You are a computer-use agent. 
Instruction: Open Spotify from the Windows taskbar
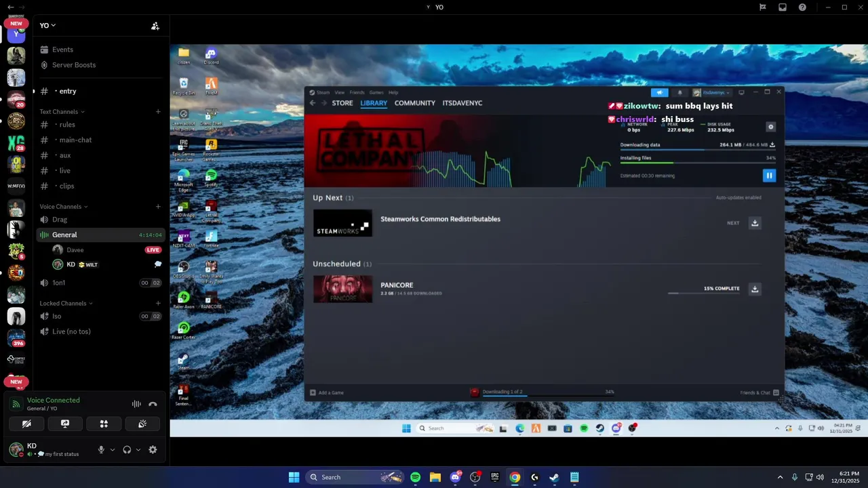point(416,477)
